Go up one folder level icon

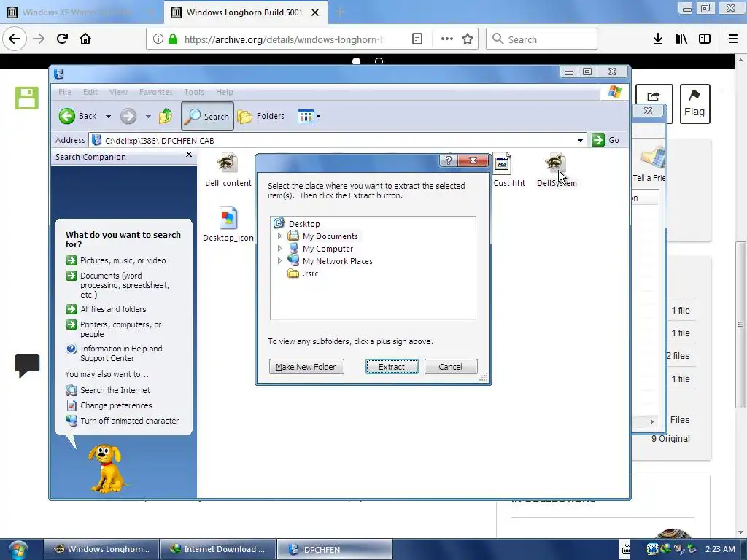[x=166, y=116]
